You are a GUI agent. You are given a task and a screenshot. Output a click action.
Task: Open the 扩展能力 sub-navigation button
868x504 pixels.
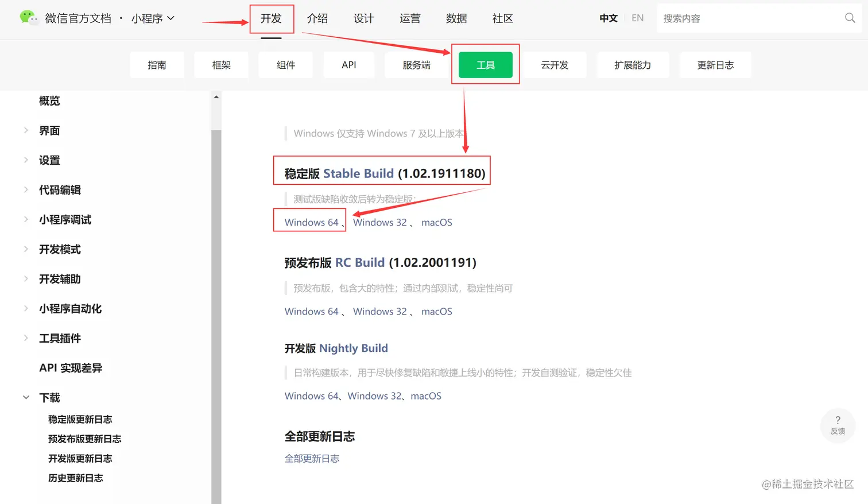(633, 65)
